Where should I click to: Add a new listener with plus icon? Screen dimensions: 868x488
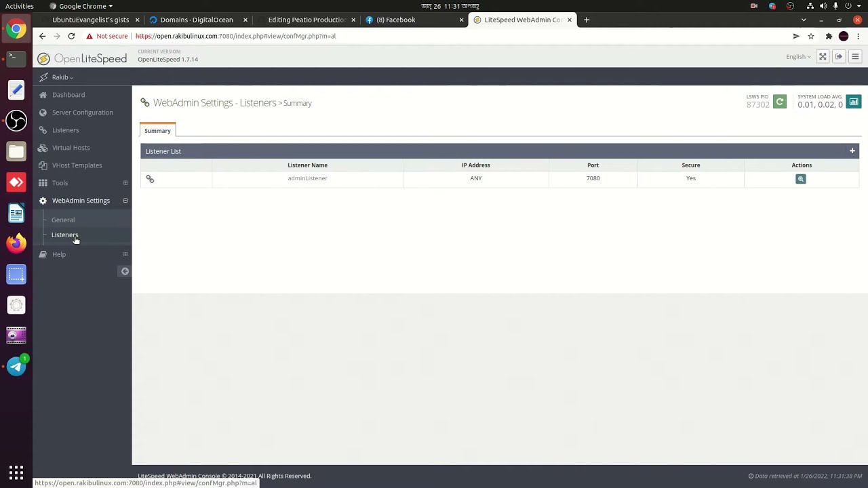click(x=852, y=151)
